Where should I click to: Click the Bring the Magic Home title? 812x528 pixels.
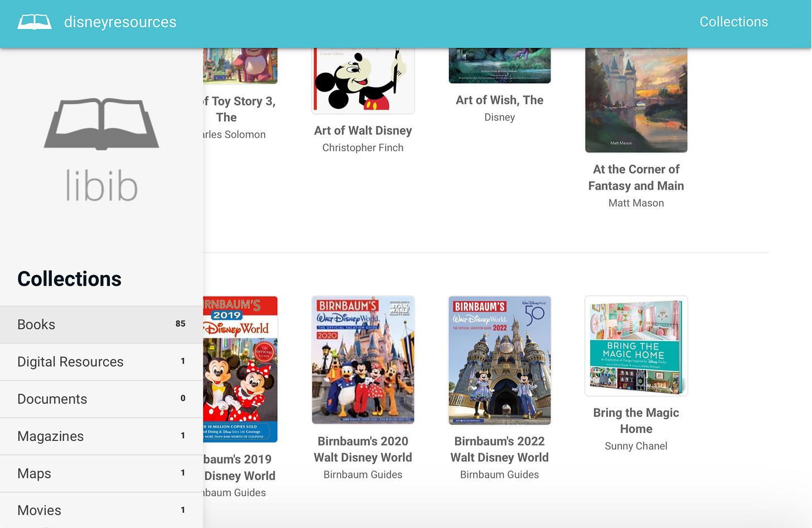[x=636, y=421]
